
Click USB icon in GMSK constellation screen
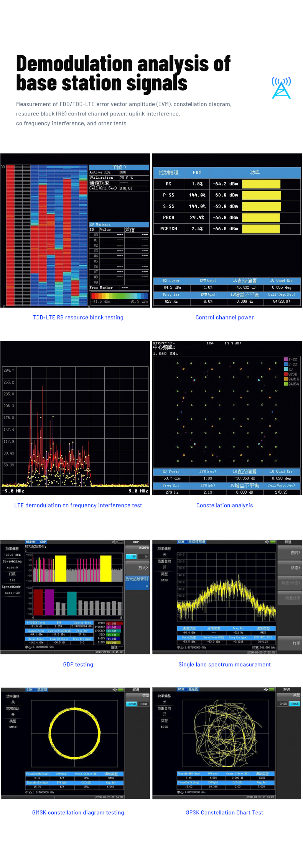[x=114, y=690]
